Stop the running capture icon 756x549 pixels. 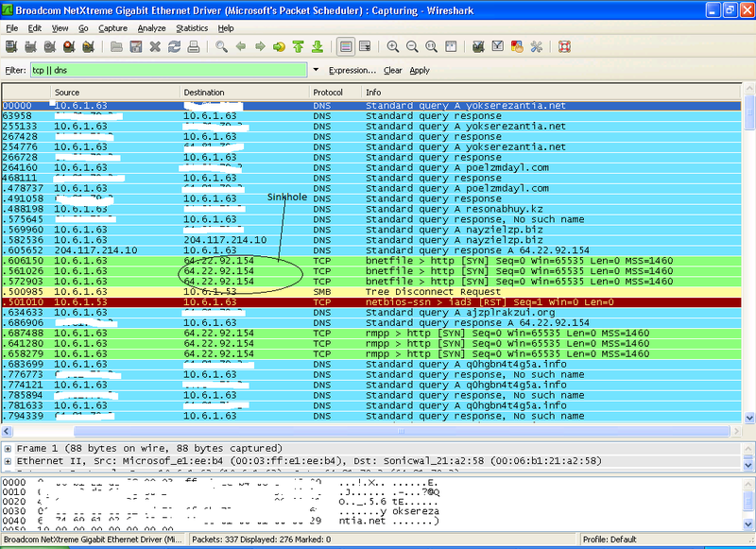69,46
